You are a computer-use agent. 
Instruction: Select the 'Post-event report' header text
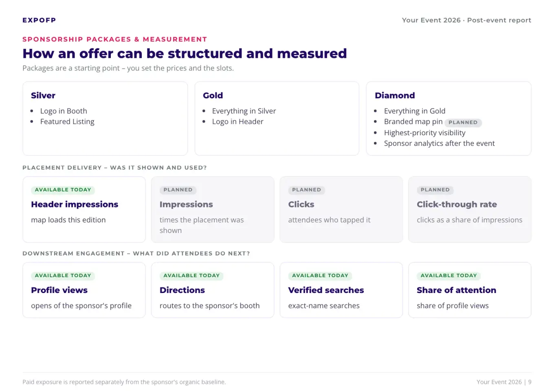(499, 20)
